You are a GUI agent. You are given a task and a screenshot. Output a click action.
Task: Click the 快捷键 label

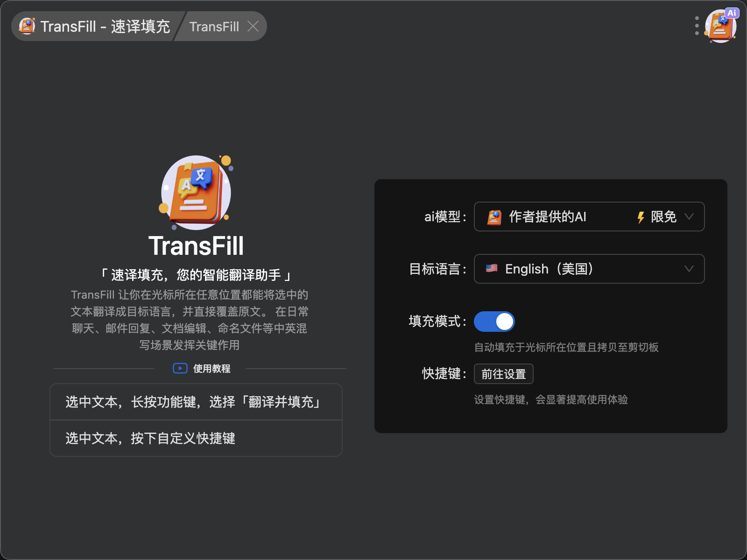click(444, 373)
